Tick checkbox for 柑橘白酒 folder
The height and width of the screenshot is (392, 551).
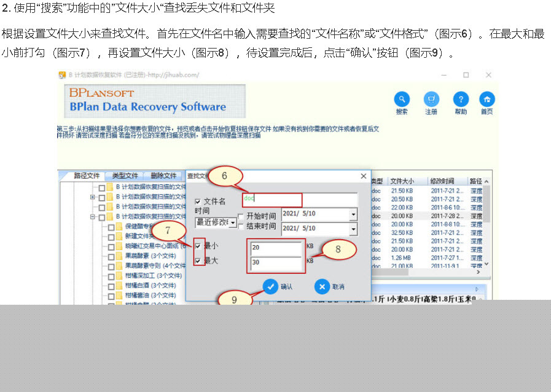coord(111,286)
